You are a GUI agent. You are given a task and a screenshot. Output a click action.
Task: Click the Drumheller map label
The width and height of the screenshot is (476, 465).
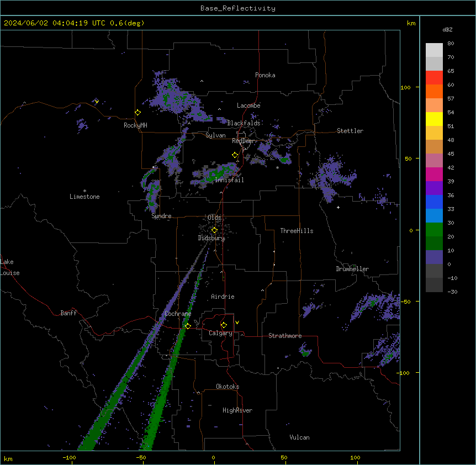point(352,269)
